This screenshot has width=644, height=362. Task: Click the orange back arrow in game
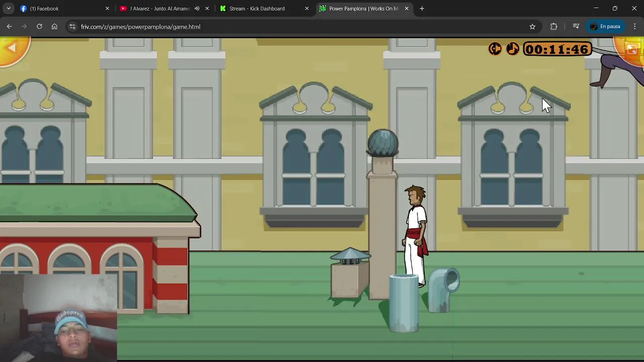(x=12, y=49)
